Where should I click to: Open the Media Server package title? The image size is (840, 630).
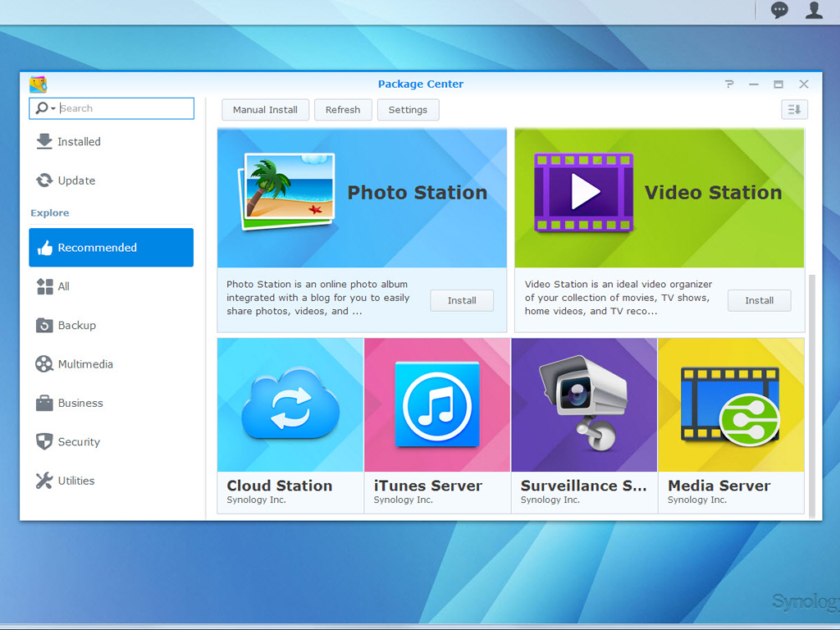(719, 486)
